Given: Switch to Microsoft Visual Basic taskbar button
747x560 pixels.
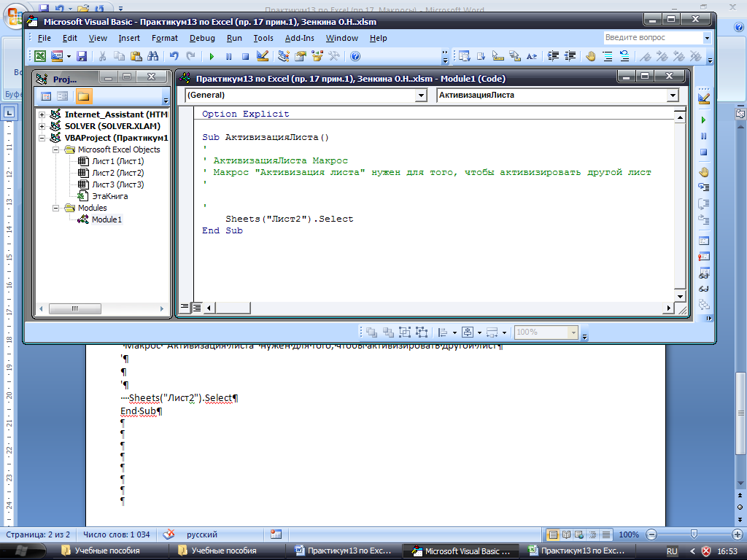Looking at the screenshot, I should [462, 551].
